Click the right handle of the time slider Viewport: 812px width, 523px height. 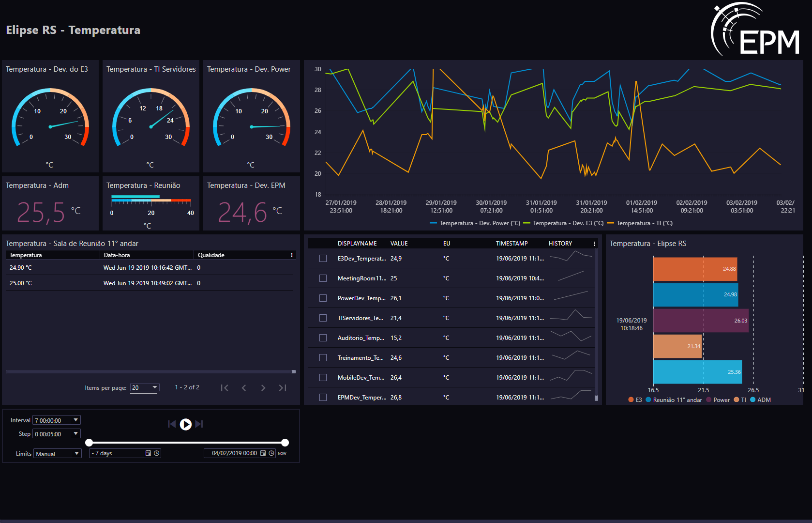(285, 443)
